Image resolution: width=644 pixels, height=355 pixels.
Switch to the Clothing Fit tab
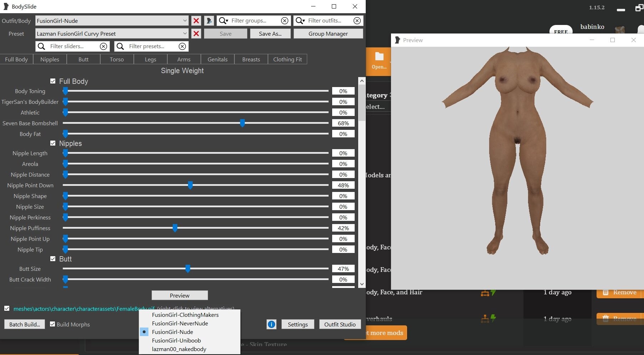pos(288,59)
